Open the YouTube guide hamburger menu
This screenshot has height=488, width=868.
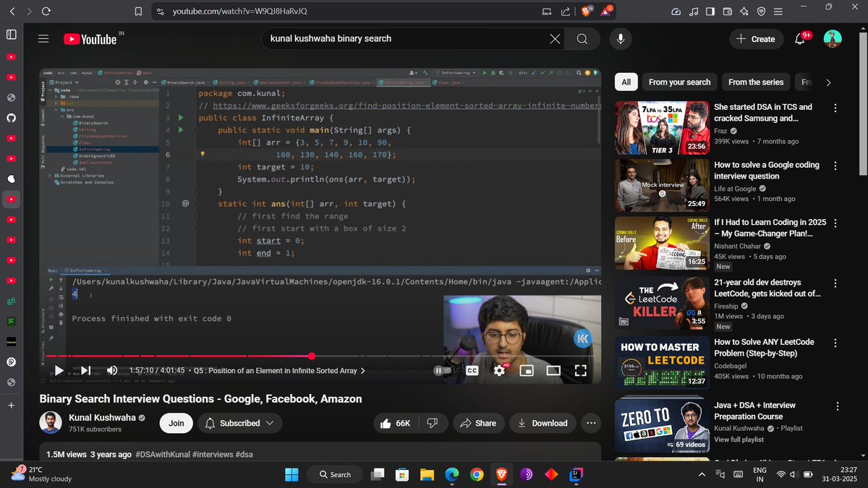pos(43,39)
